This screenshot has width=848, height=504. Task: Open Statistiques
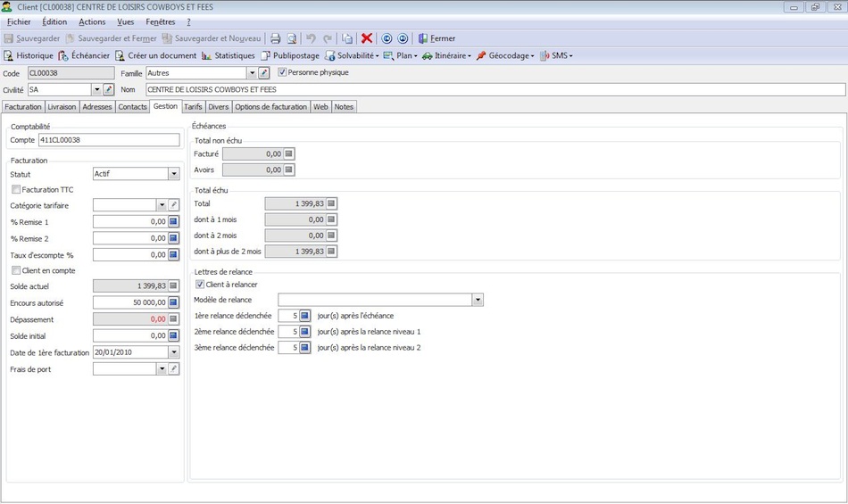pyautogui.click(x=228, y=55)
